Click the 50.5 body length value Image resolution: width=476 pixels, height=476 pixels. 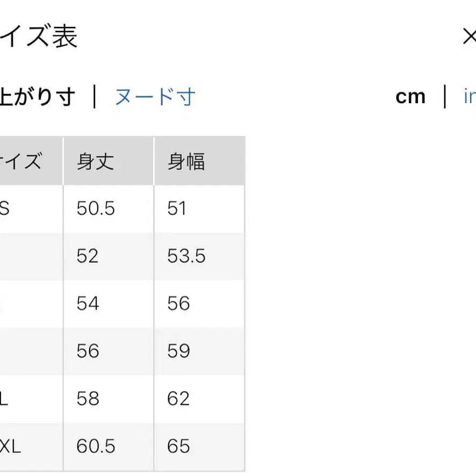(x=95, y=208)
